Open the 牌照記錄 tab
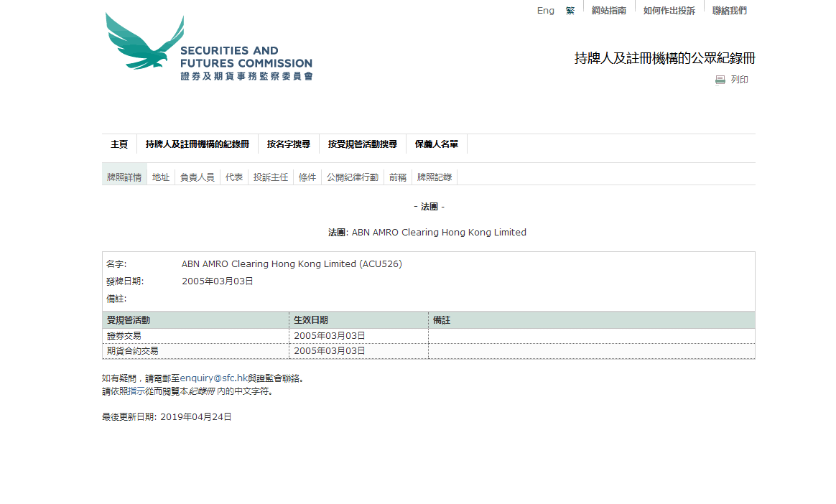This screenshot has width=836, height=504. 435,177
